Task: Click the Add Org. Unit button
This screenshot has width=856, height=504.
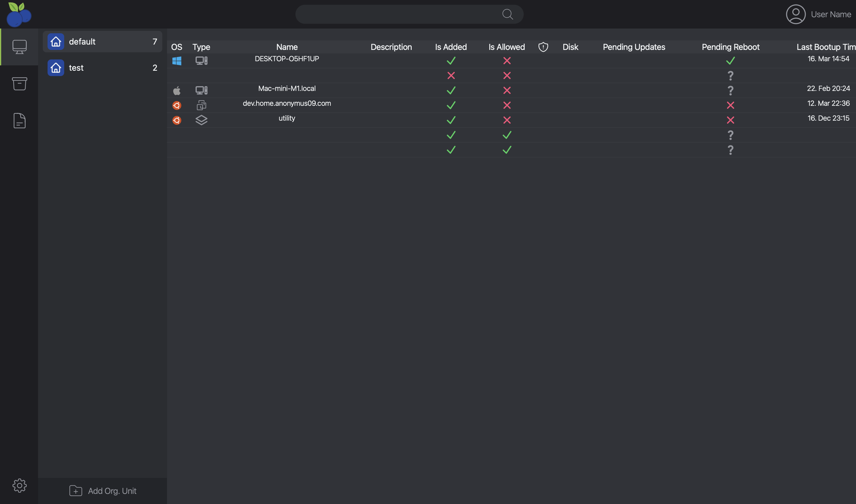Action: 103,491
